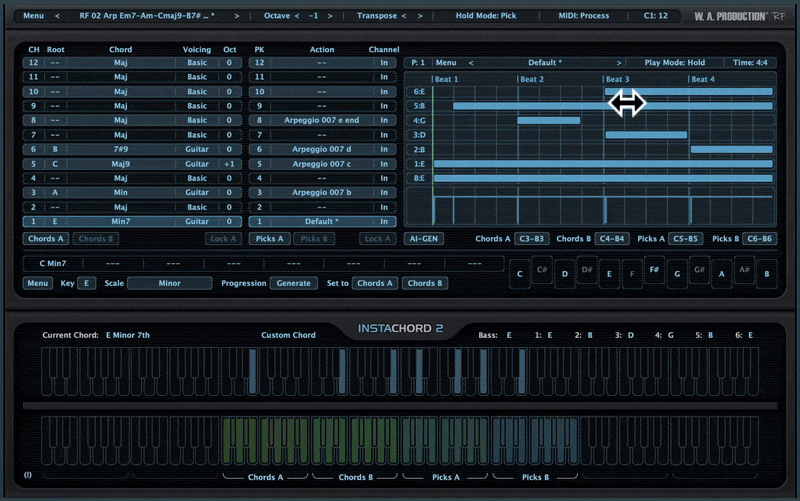800x501 pixels.
Task: Open the top-left Menu
Action: [x=33, y=16]
